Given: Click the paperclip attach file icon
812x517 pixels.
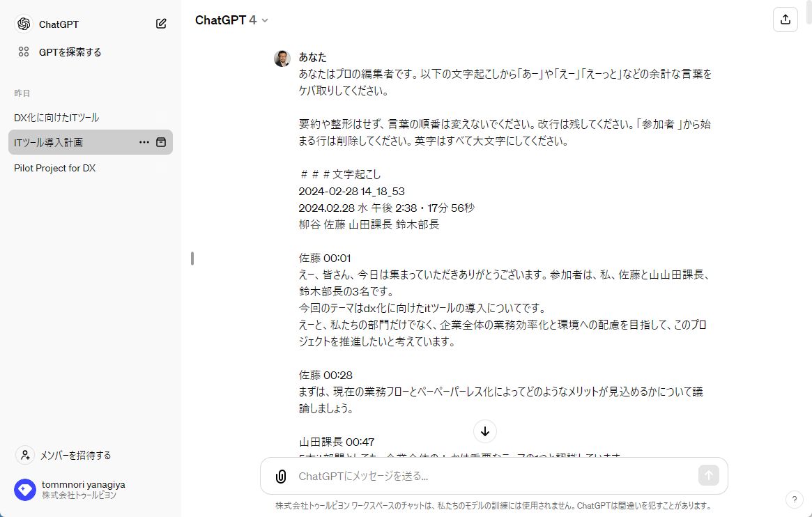Looking at the screenshot, I should coord(281,477).
